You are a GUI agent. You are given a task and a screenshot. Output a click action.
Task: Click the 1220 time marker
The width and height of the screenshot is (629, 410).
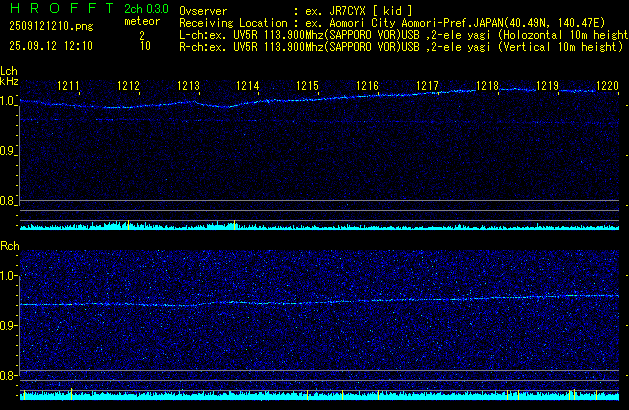pos(607,86)
